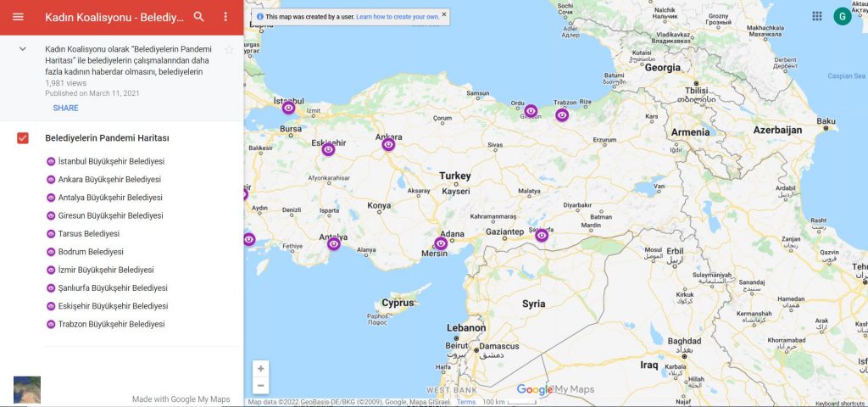Star this map as favorite
This screenshot has height=407, width=868.
(229, 50)
